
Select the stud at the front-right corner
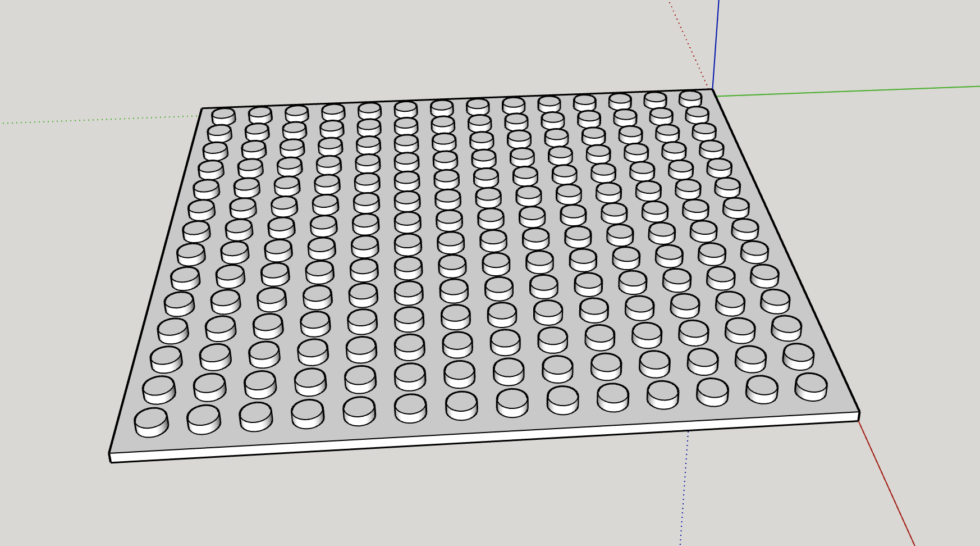(x=811, y=386)
